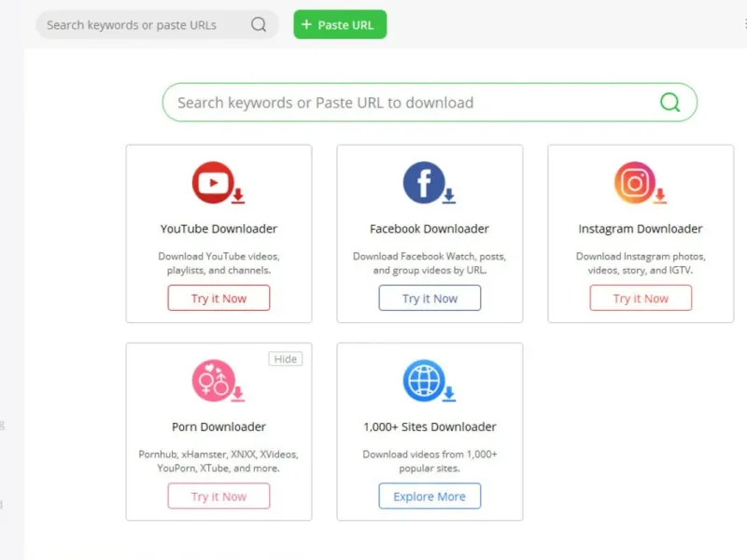Click the Facebook Downloader icon
The width and height of the screenshot is (747, 560).
pyautogui.click(x=430, y=183)
